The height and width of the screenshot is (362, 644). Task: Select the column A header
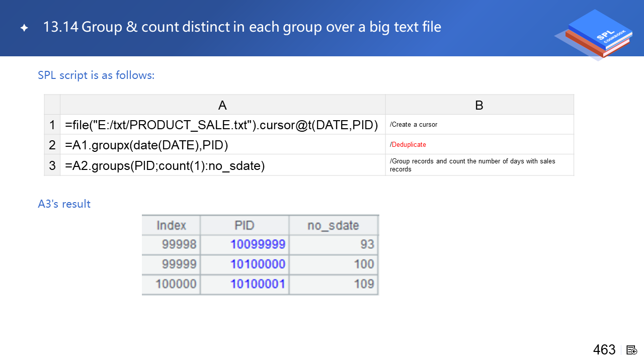pos(222,105)
